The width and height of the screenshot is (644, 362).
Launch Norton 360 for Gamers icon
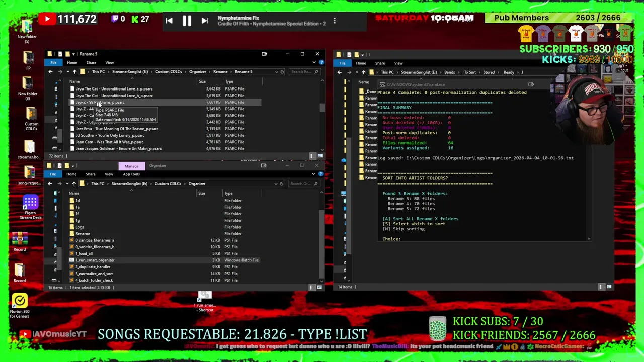[x=20, y=305]
